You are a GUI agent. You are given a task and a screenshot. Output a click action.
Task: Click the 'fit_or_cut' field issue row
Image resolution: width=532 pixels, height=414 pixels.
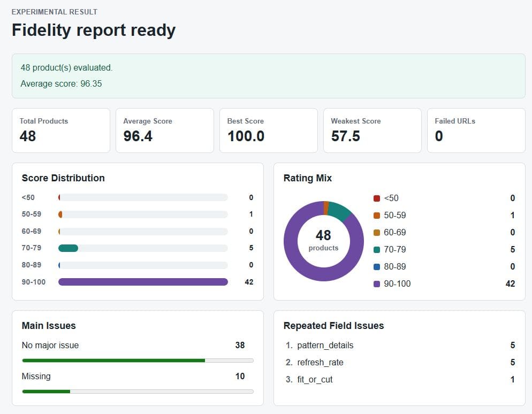[x=400, y=379]
